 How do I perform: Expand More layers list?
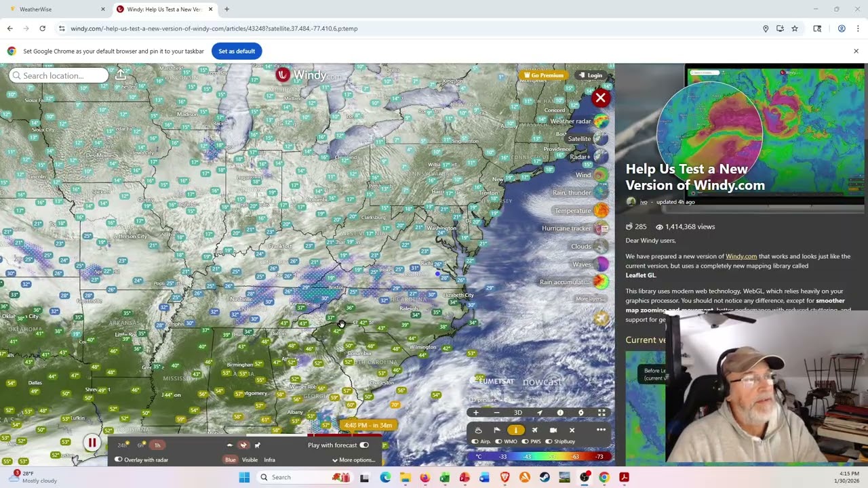(590, 299)
